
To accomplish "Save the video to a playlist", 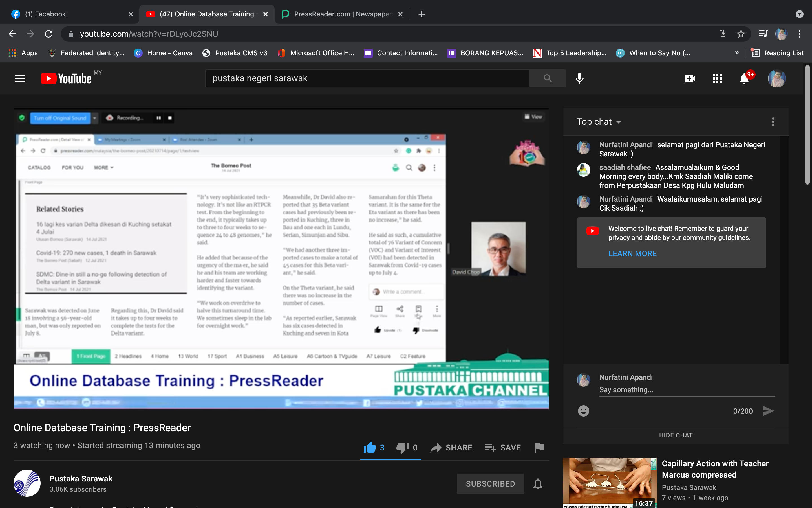I will 502,448.
